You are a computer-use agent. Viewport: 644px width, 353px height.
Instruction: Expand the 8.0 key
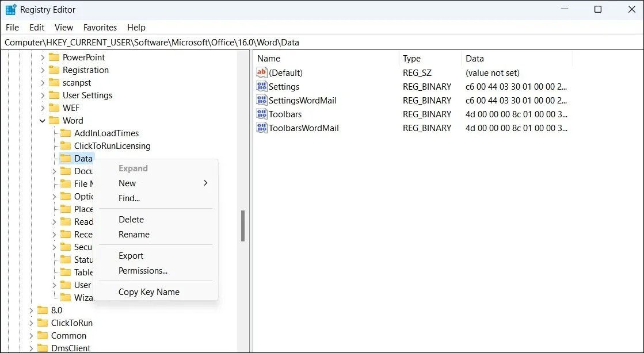[31, 310]
